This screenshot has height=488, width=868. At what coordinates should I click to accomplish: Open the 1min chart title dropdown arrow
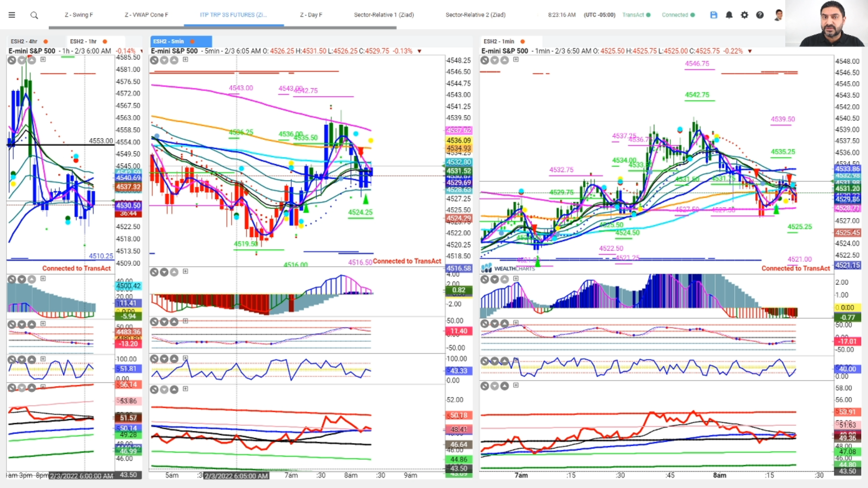[750, 51]
